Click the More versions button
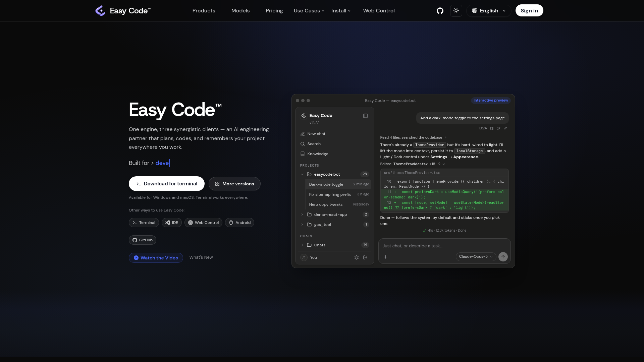 [x=234, y=184]
